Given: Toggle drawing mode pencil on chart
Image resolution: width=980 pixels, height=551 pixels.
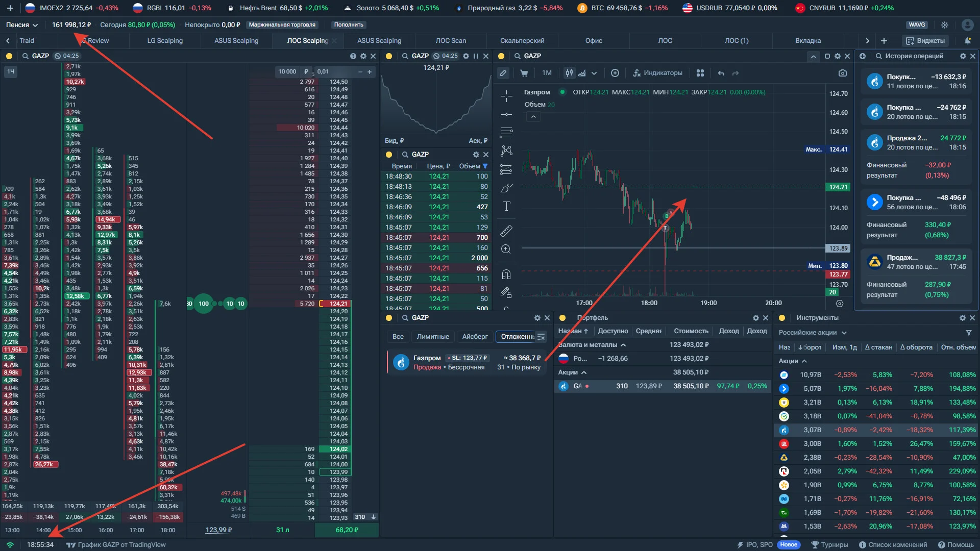Looking at the screenshot, I should click(503, 73).
